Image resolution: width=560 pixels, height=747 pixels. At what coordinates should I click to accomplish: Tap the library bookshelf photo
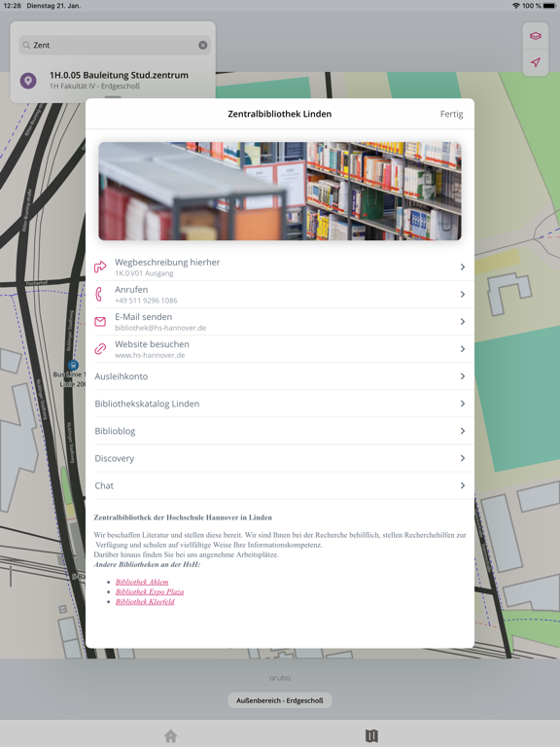280,191
